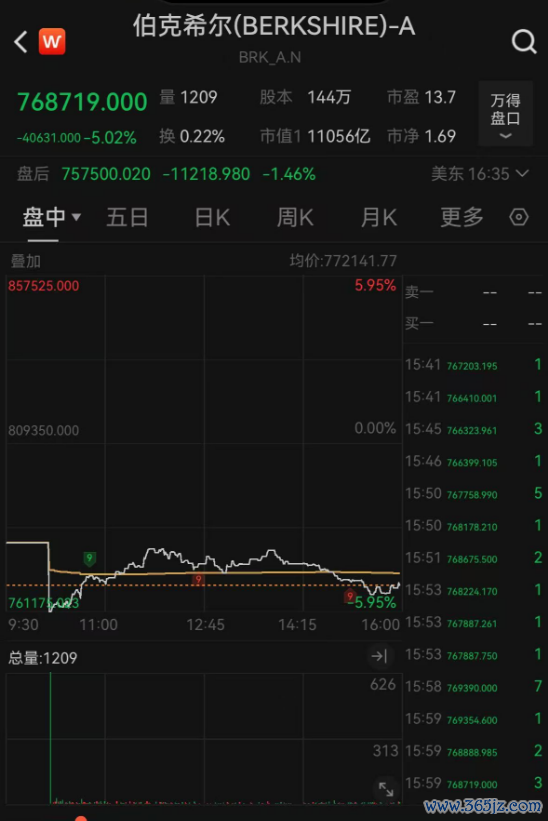
Task: Select the 月K chart tab
Action: pyautogui.click(x=379, y=217)
